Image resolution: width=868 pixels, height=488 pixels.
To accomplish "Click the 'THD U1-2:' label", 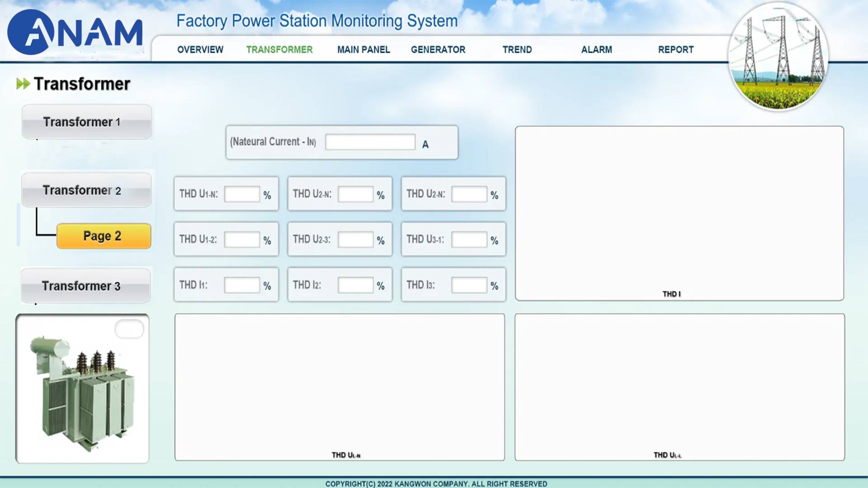I will coord(198,239).
